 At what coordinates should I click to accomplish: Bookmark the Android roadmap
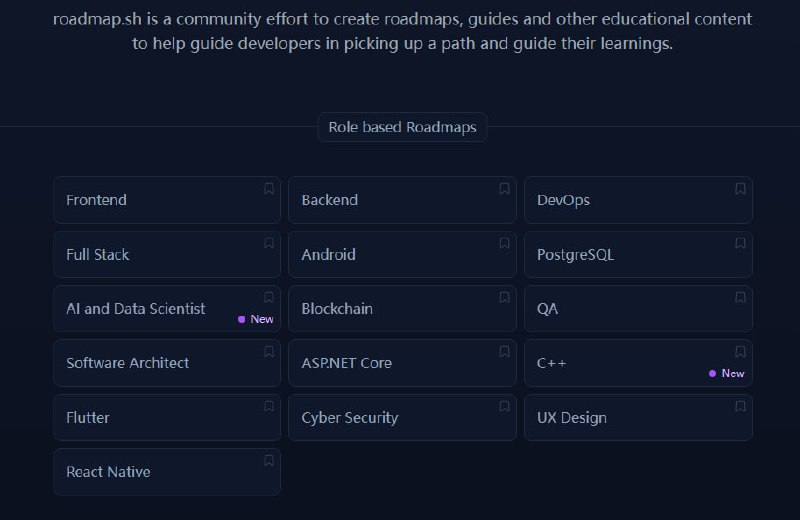pos(504,243)
